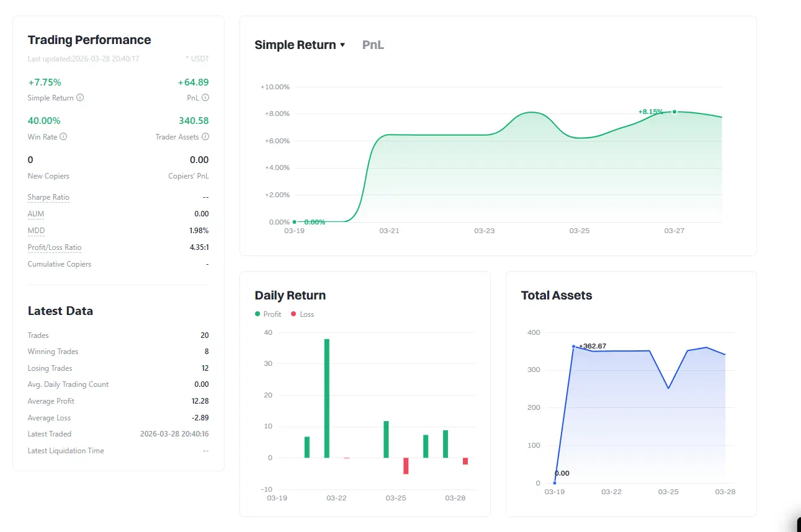Toggle the Loss legend in Daily Return

[x=303, y=314]
